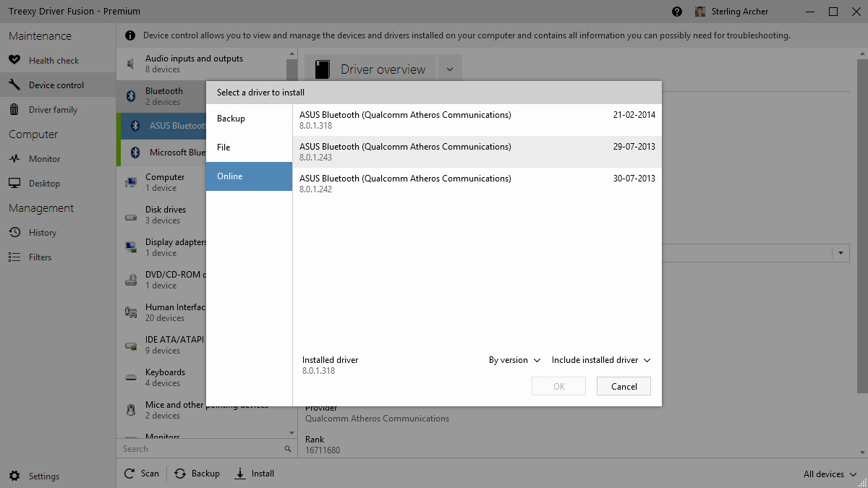868x488 pixels.
Task: Click the DVD/CD-ROM drives category icon
Action: tap(131, 280)
